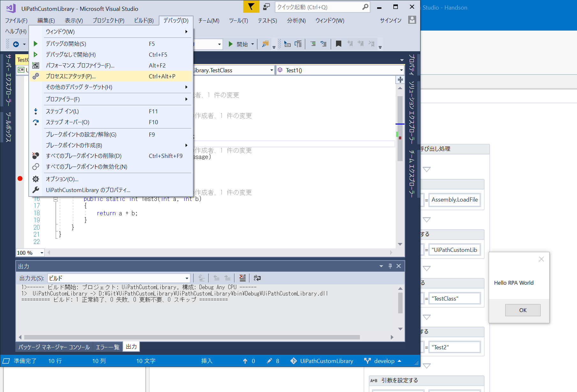Viewport: 577px width, 392px height.
Task: Choose ブレークポイントの設定/解除(G) menu item
Action: click(x=110, y=134)
